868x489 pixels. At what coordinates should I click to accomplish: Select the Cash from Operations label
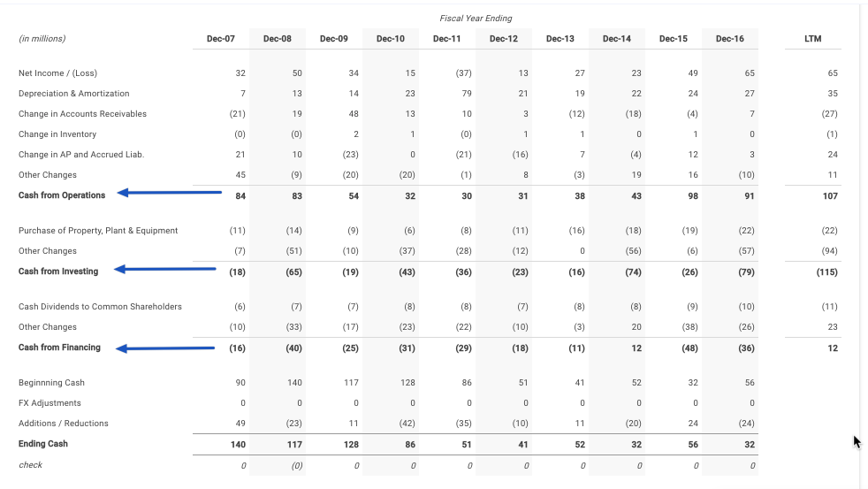click(x=62, y=195)
